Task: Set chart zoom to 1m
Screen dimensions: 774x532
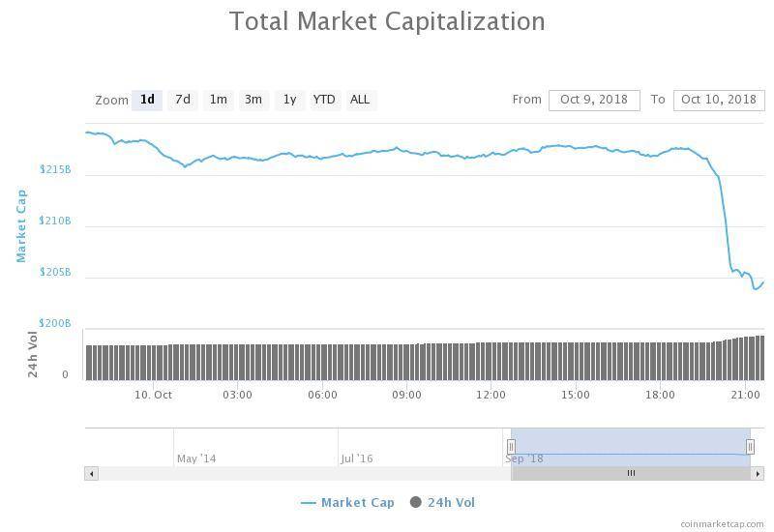Action: tap(218, 100)
